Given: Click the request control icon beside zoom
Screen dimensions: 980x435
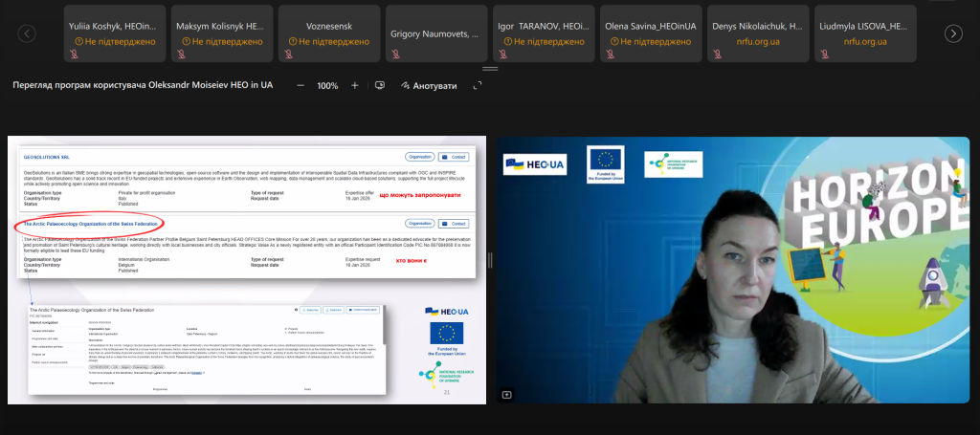Looking at the screenshot, I should 380,85.
